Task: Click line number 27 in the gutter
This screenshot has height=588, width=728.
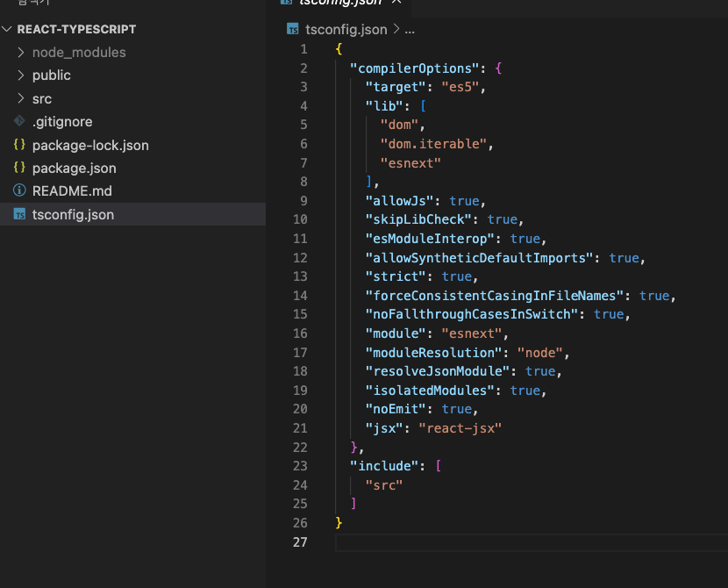Action: click(300, 542)
